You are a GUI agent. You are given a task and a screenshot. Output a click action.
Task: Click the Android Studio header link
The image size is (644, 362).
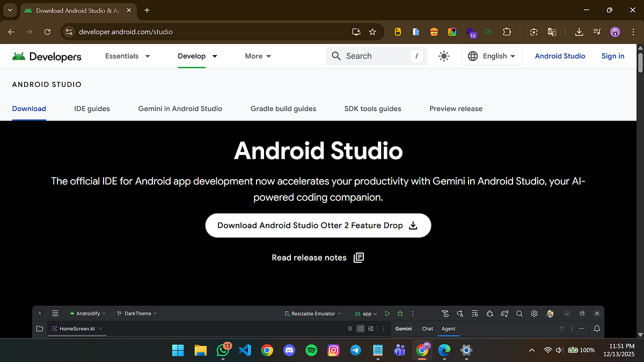pyautogui.click(x=560, y=56)
